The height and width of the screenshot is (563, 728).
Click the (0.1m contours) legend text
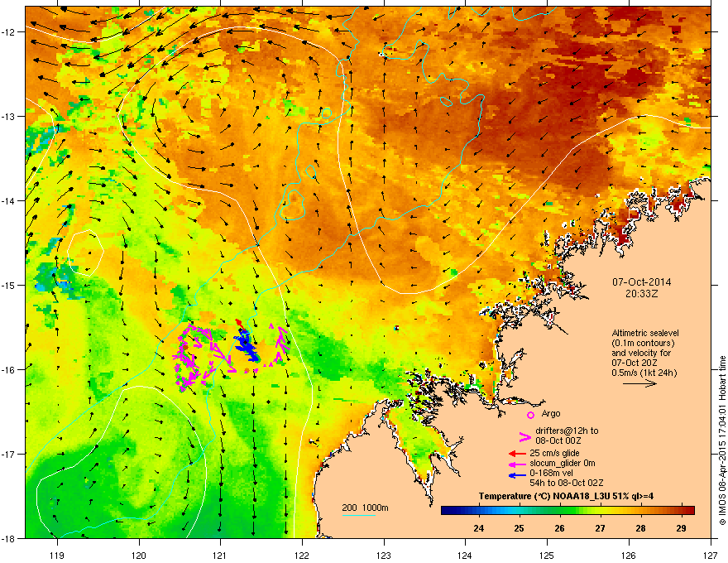click(x=643, y=343)
